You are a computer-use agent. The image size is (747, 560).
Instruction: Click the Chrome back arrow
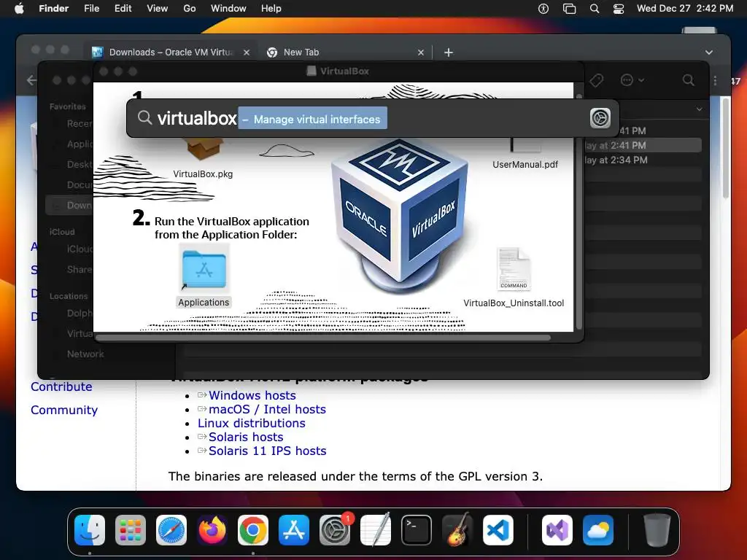32,80
